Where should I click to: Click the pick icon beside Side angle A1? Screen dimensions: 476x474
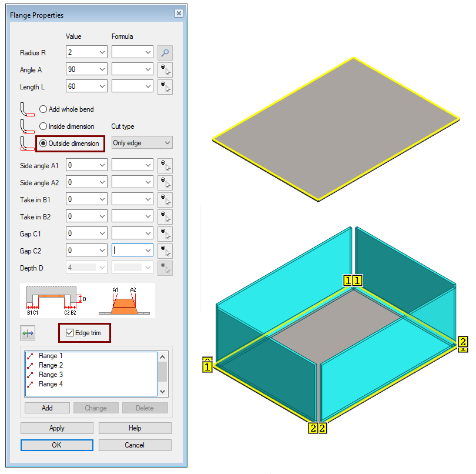coord(165,166)
